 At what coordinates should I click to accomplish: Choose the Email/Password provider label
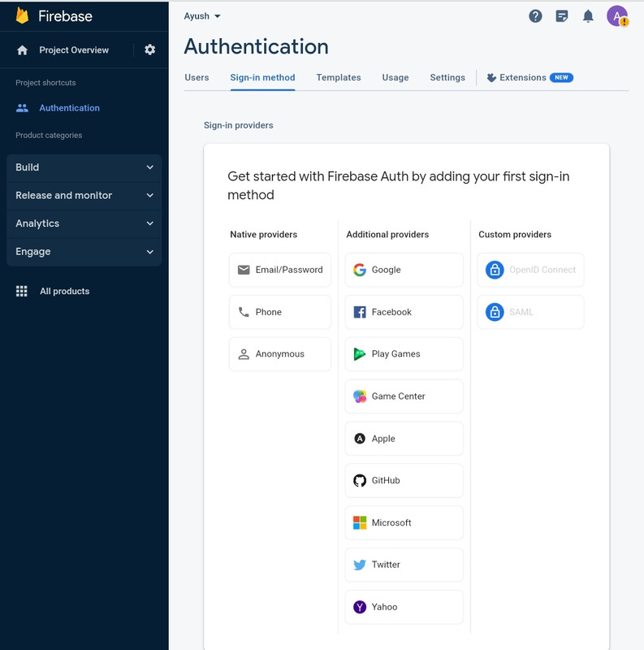pos(289,270)
